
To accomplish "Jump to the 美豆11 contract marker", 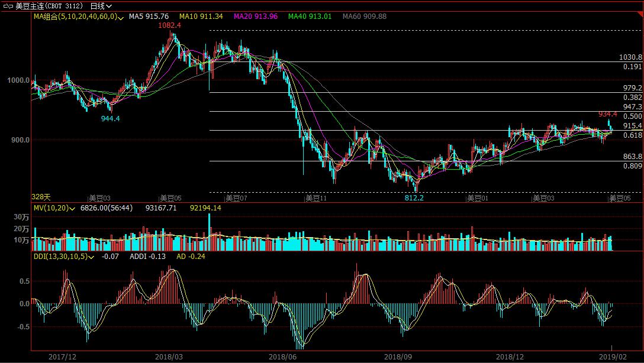I will [315, 199].
